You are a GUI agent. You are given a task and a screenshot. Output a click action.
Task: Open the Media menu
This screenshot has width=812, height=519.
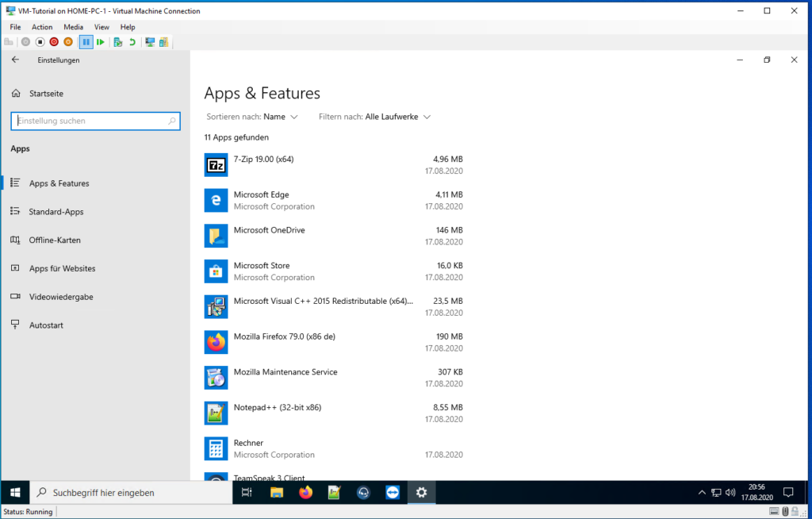point(74,27)
